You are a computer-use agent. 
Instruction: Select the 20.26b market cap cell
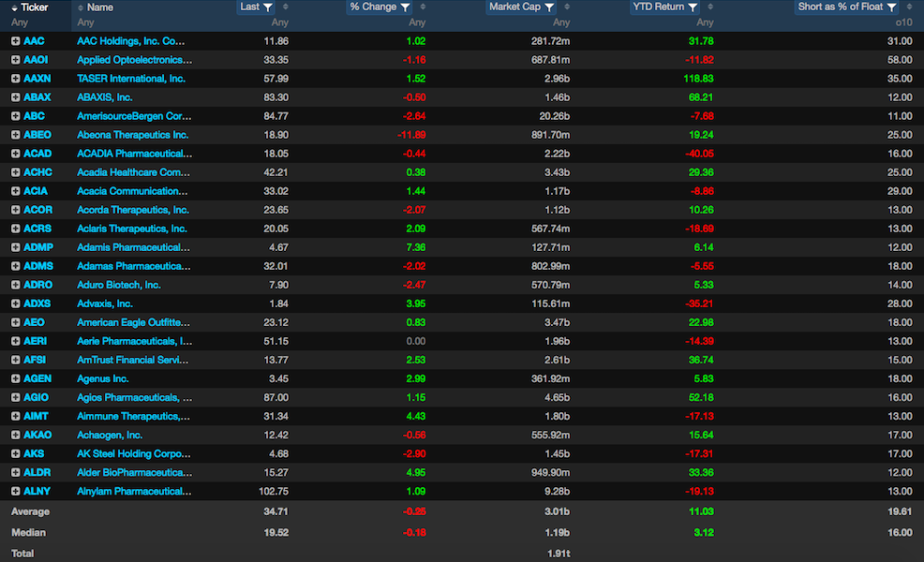(x=555, y=116)
